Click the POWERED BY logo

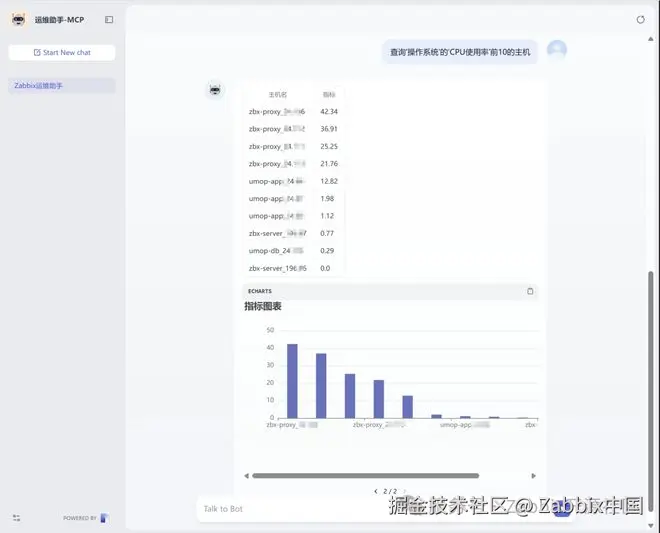(x=105, y=518)
